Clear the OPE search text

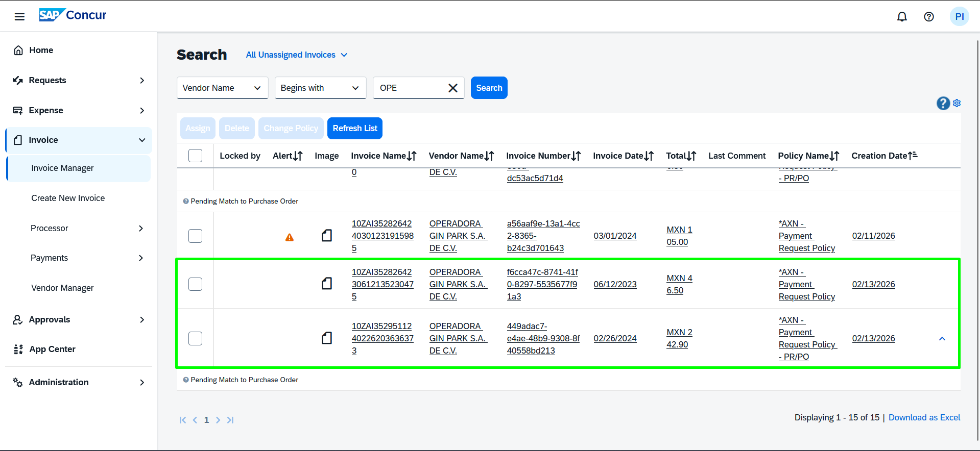click(x=452, y=88)
